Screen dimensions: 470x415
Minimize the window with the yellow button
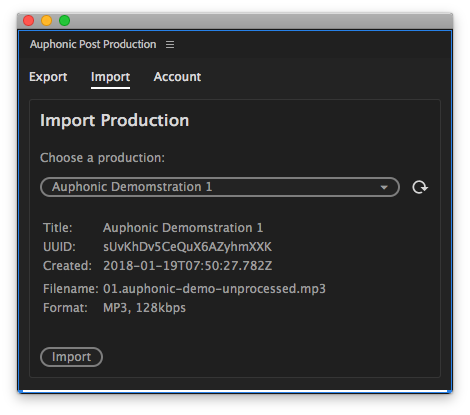point(47,21)
